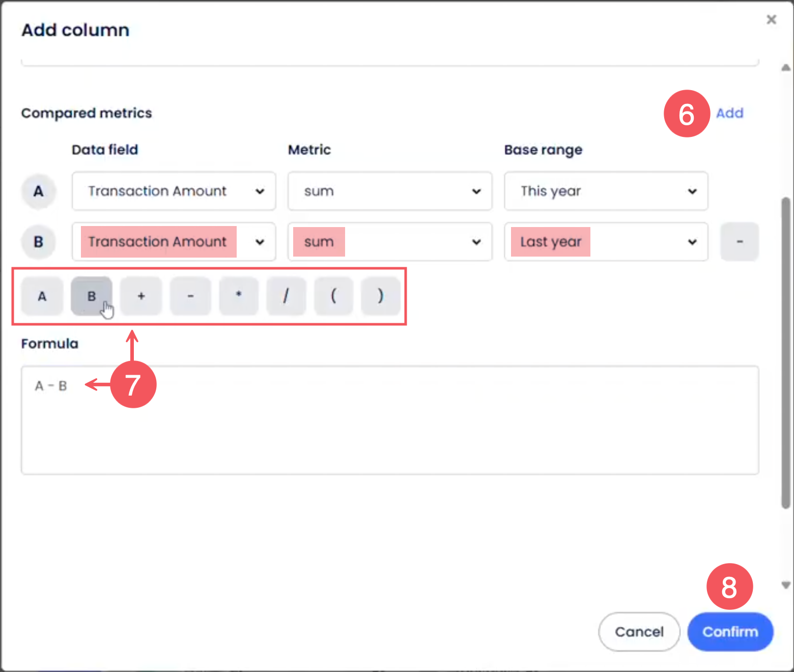Click the minus operator button
The height and width of the screenshot is (672, 794).
coord(190,296)
